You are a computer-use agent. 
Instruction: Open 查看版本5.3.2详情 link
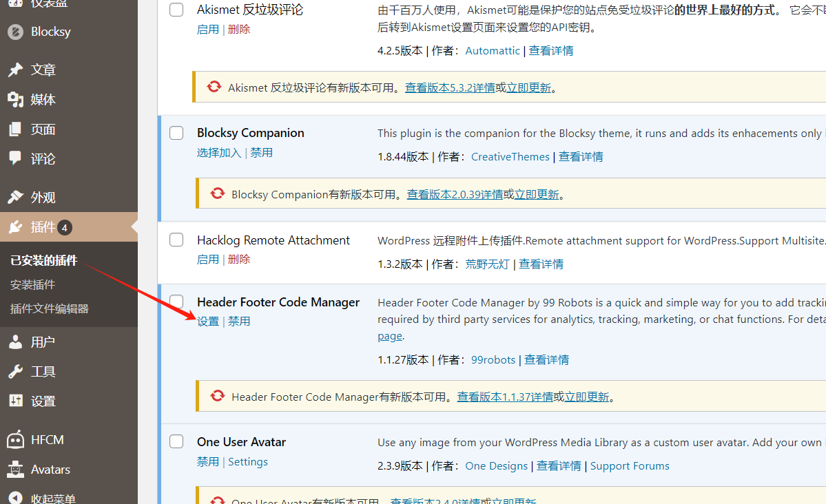pyautogui.click(x=450, y=87)
